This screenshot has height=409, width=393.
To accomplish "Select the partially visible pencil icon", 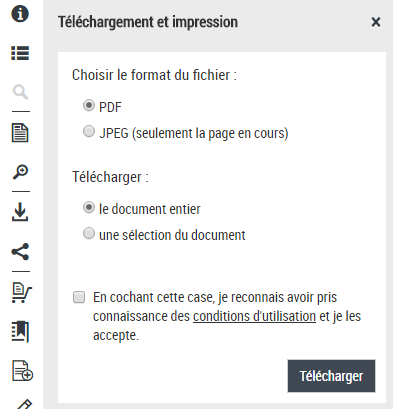I will pos(24,404).
